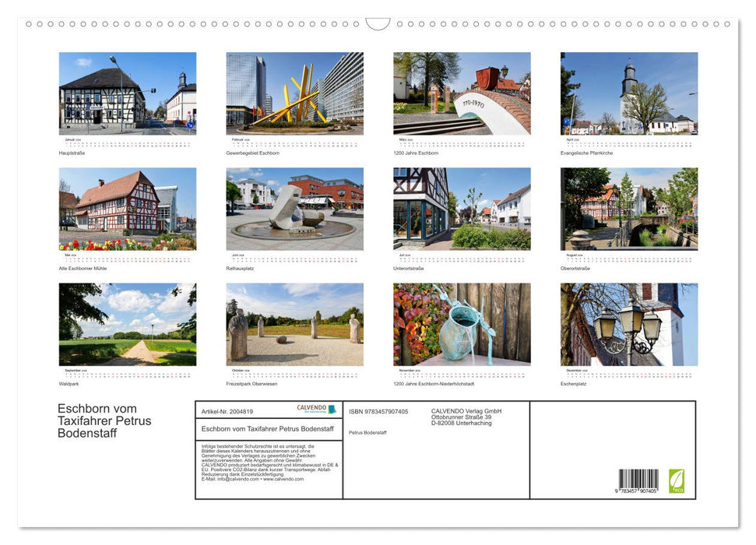Select the Alte Eschborner Mühle thumbnail
This screenshot has height=545, width=756.
point(128,209)
